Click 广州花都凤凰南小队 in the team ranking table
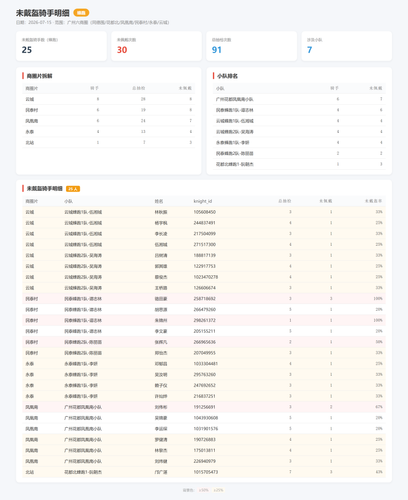This screenshot has height=500, width=408. point(234,99)
